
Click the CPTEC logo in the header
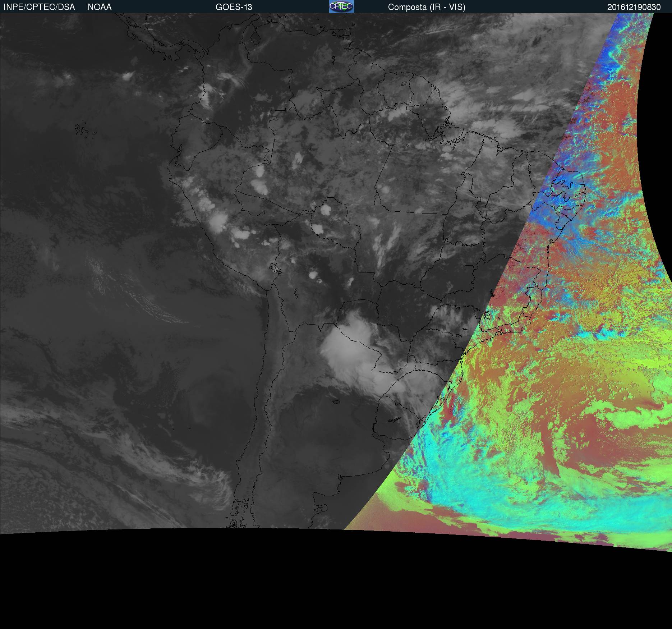[x=341, y=6]
